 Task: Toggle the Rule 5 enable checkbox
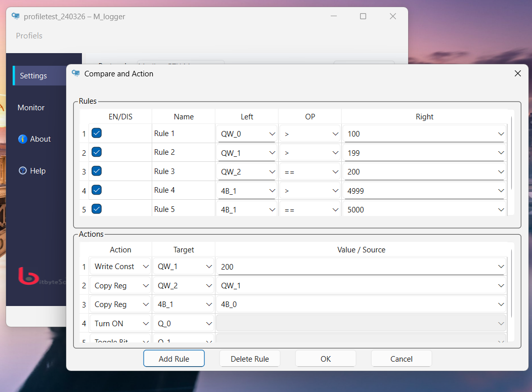[97, 208]
